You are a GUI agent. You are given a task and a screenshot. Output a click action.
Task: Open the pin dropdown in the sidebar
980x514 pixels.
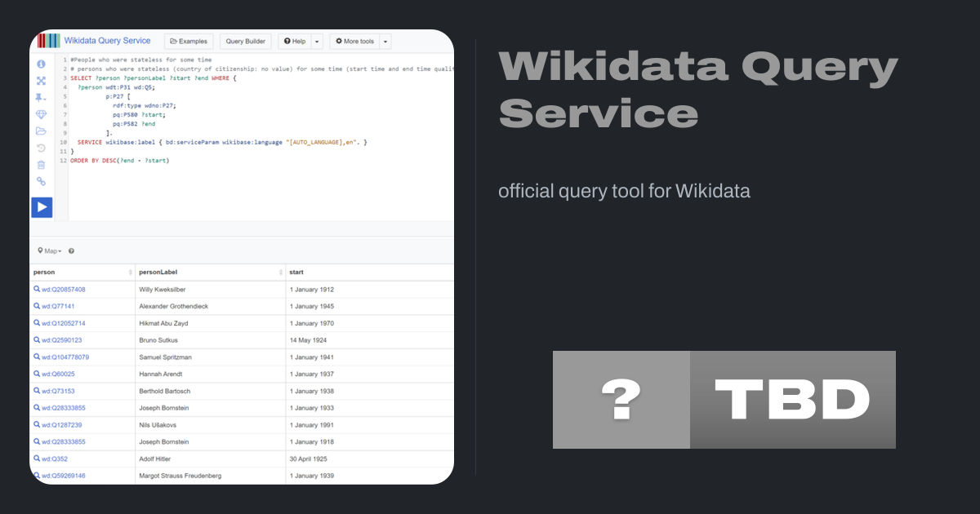click(x=42, y=97)
